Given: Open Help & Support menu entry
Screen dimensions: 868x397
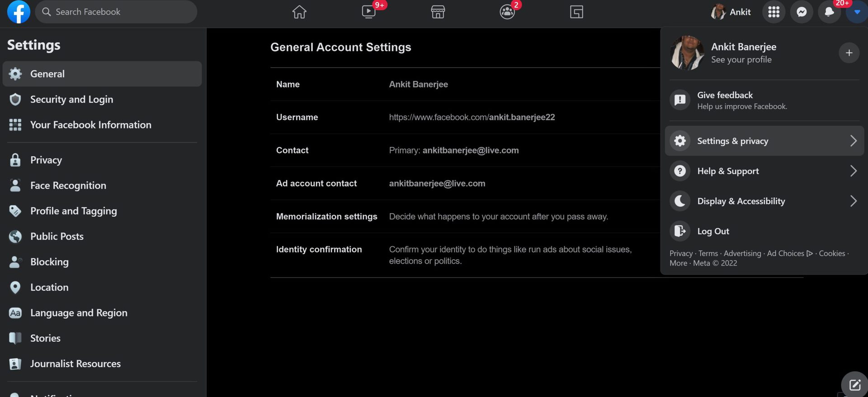Looking at the screenshot, I should click(x=764, y=171).
